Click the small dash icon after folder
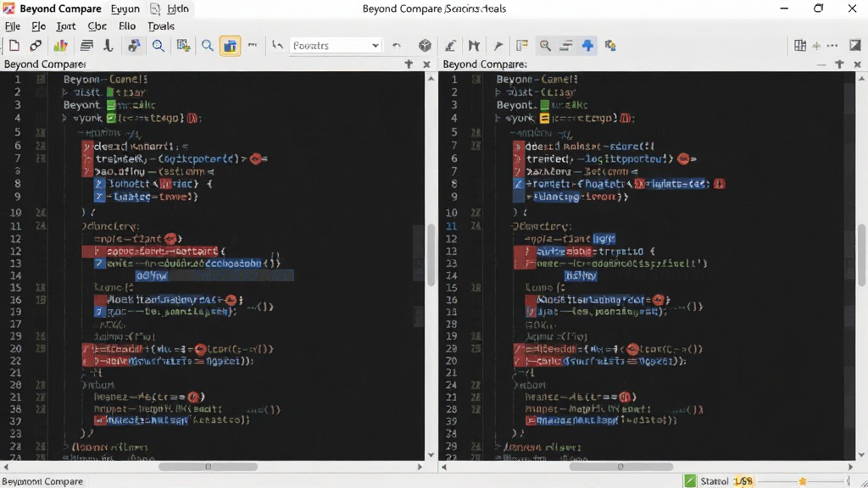This screenshot has width=868, height=488. (253, 46)
